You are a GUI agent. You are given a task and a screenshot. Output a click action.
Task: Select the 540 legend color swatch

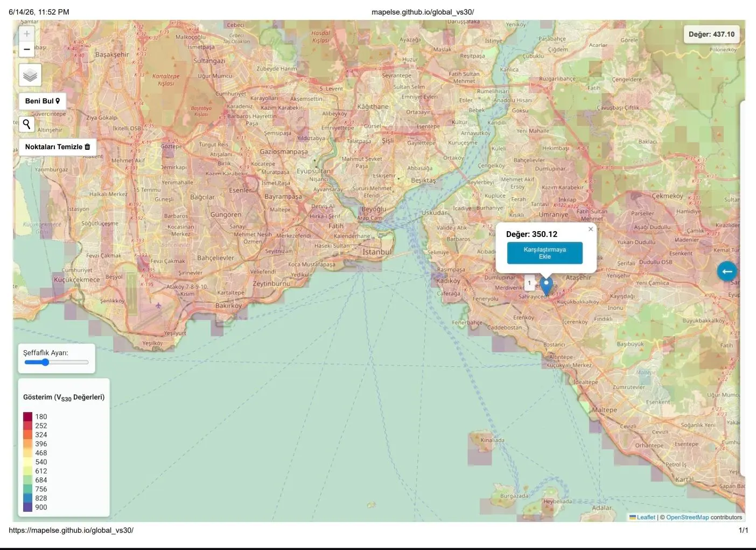tap(28, 462)
